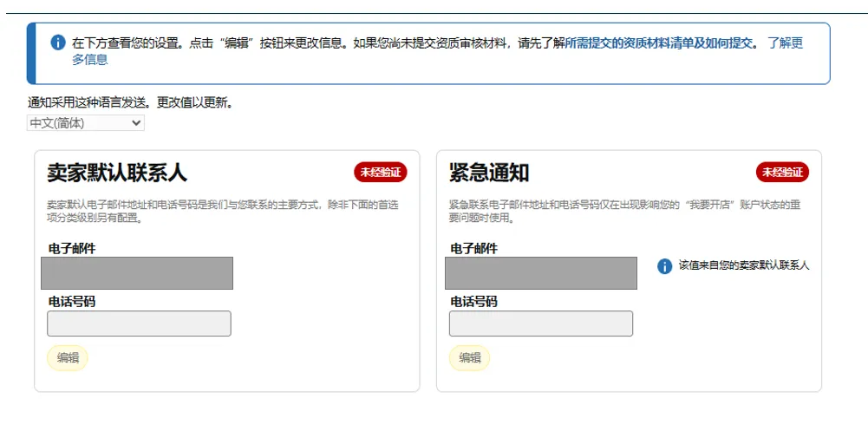Screen dimensions: 868x438
Task: Select the 卖家默认联系人 heading
Action: (x=117, y=173)
